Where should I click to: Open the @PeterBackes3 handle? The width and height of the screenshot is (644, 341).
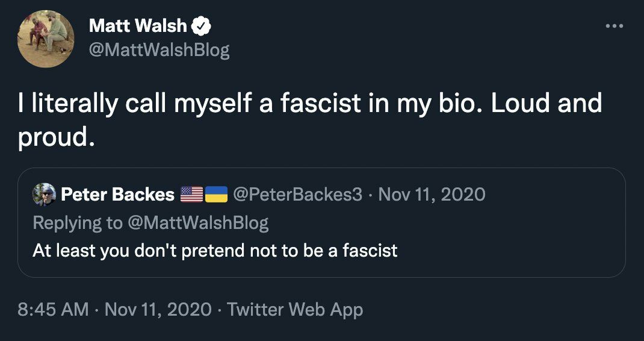click(x=297, y=194)
